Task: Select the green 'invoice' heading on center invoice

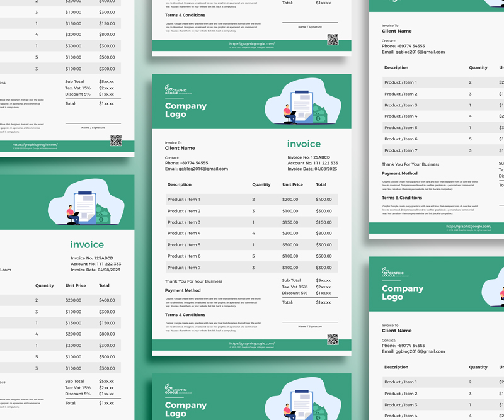Action: click(304, 144)
